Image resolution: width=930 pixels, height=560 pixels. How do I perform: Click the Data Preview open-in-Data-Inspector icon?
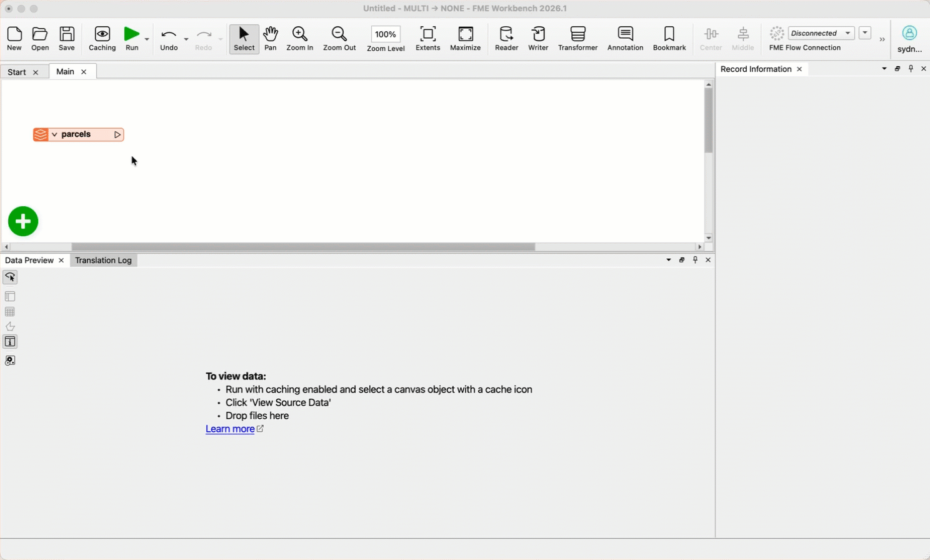tap(10, 361)
